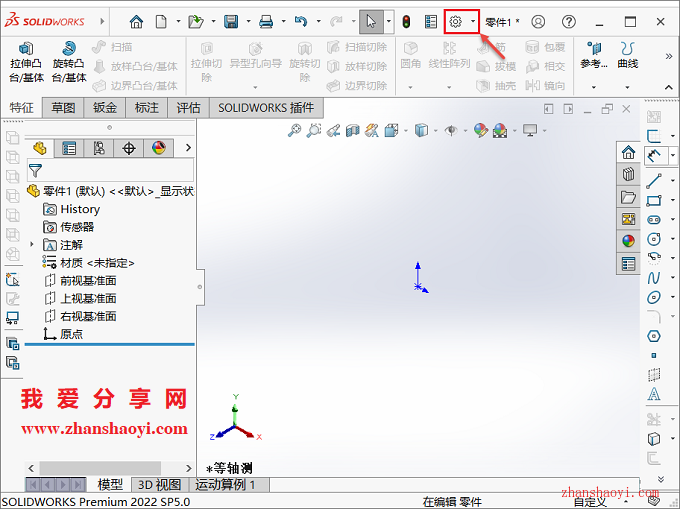Click Zoom to Fit in view toolbar

(294, 130)
